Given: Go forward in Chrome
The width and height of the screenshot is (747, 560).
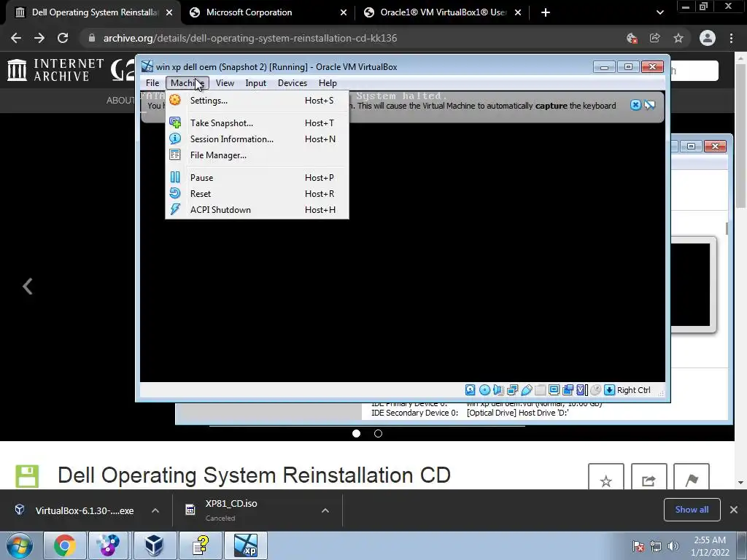Looking at the screenshot, I should point(39,38).
